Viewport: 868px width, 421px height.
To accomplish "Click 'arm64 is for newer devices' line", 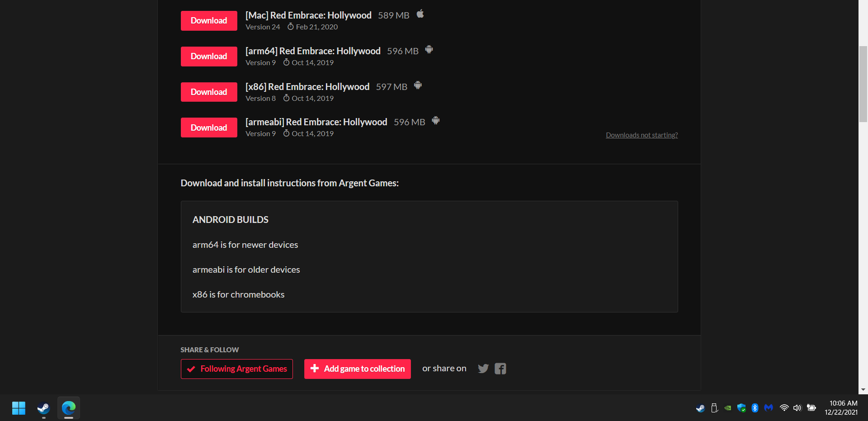I will coord(245,245).
